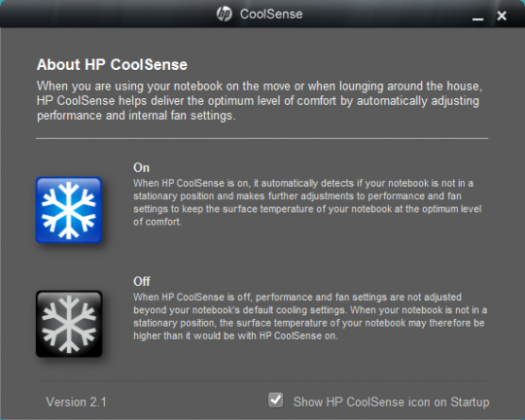Click the intro paragraph about using your notebook
Image resolution: width=525 pixels, height=420 pixels.
[260, 101]
